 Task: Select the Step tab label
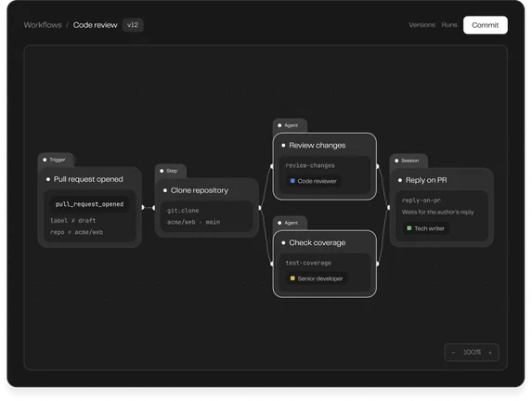pyautogui.click(x=172, y=171)
